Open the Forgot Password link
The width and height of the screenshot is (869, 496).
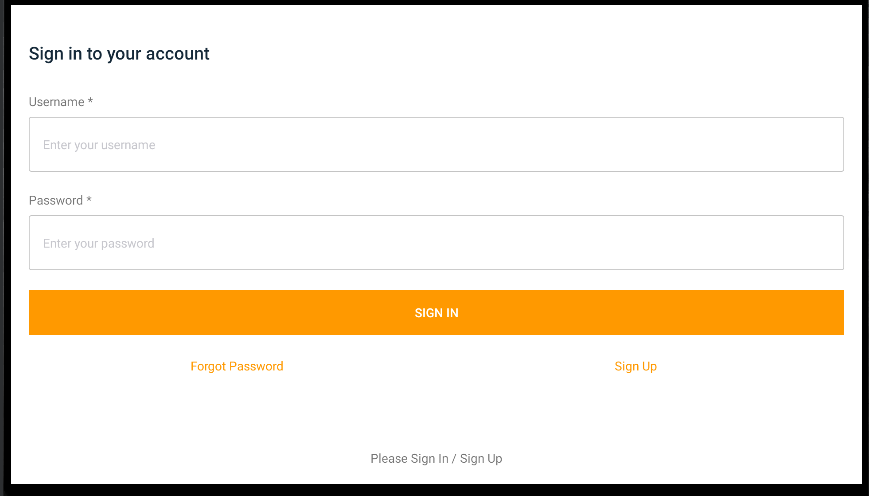tap(237, 366)
